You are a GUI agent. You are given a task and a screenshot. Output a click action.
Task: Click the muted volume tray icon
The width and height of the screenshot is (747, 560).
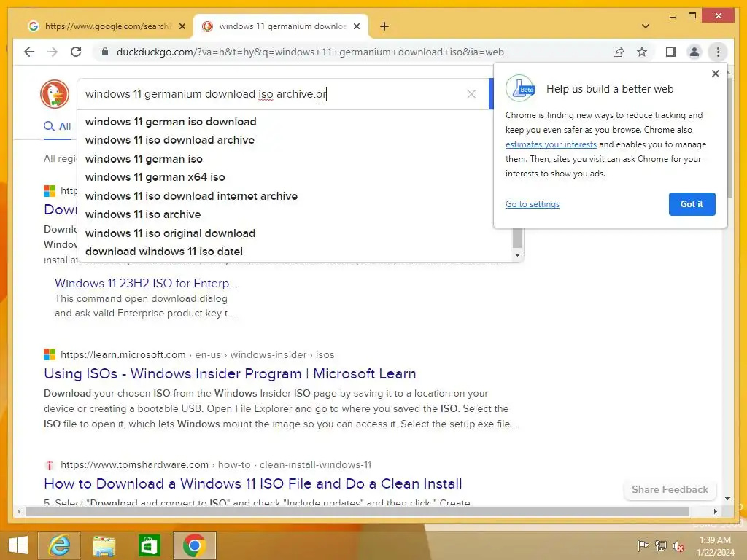[678, 545]
